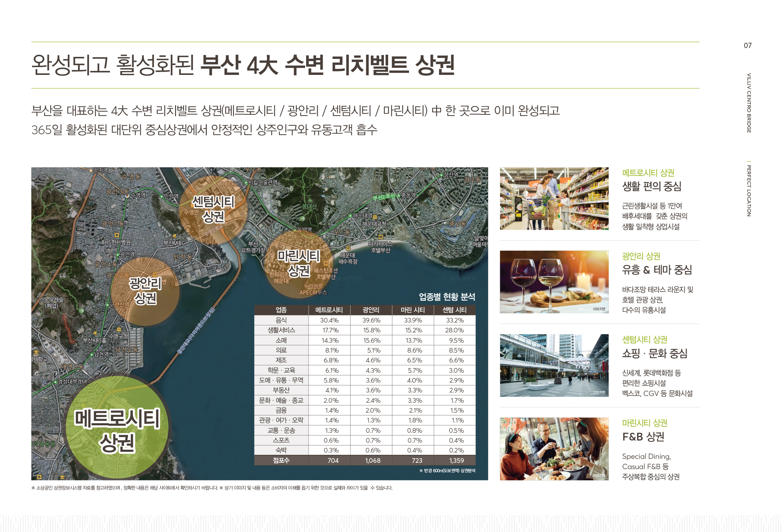Select the vertical VILLIV CENTRO BRIDGE text
Viewport: 783px width, 532px height.
click(749, 103)
